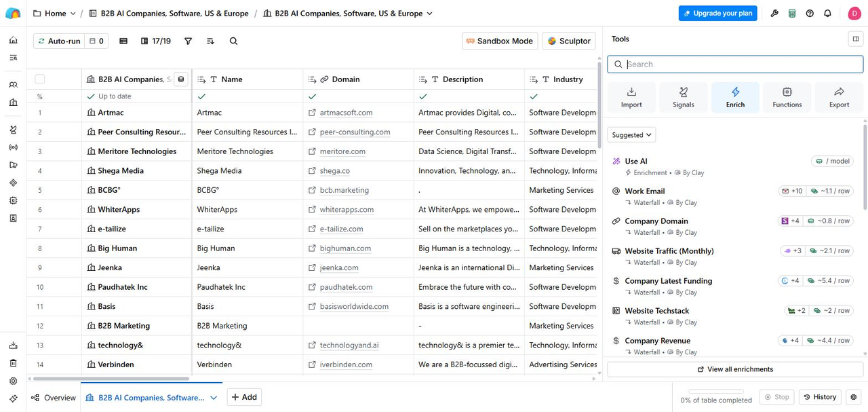Open the queue counter showing 0
This screenshot has height=412, width=868.
click(96, 41)
